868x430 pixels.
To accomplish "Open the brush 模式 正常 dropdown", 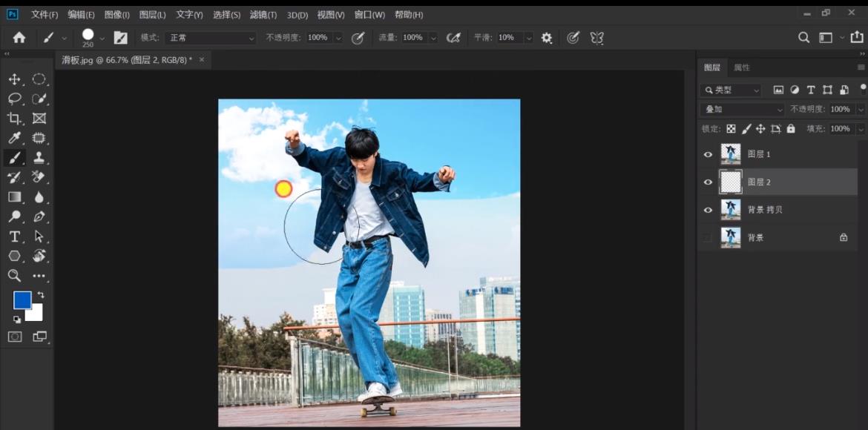I will (x=211, y=38).
